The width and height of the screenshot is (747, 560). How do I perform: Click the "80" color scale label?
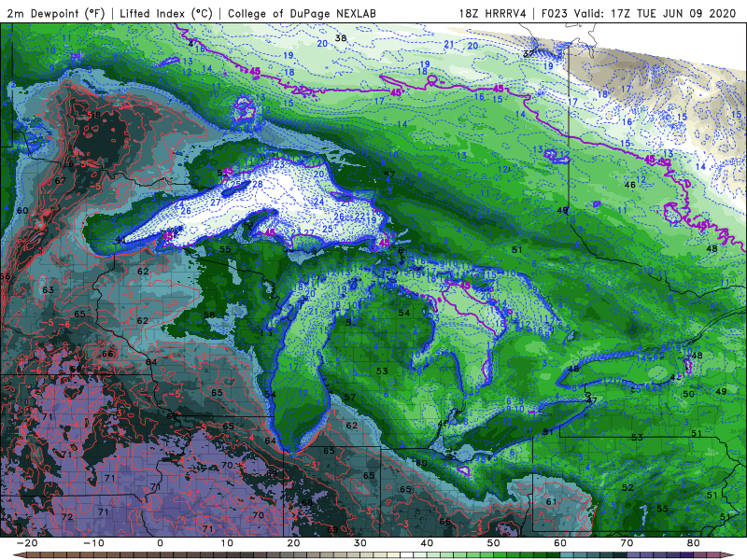click(x=694, y=543)
